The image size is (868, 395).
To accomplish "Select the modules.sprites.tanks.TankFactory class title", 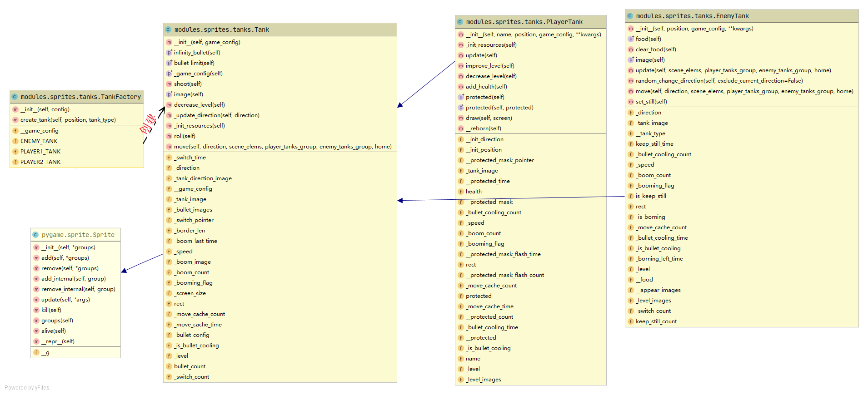I will (81, 97).
